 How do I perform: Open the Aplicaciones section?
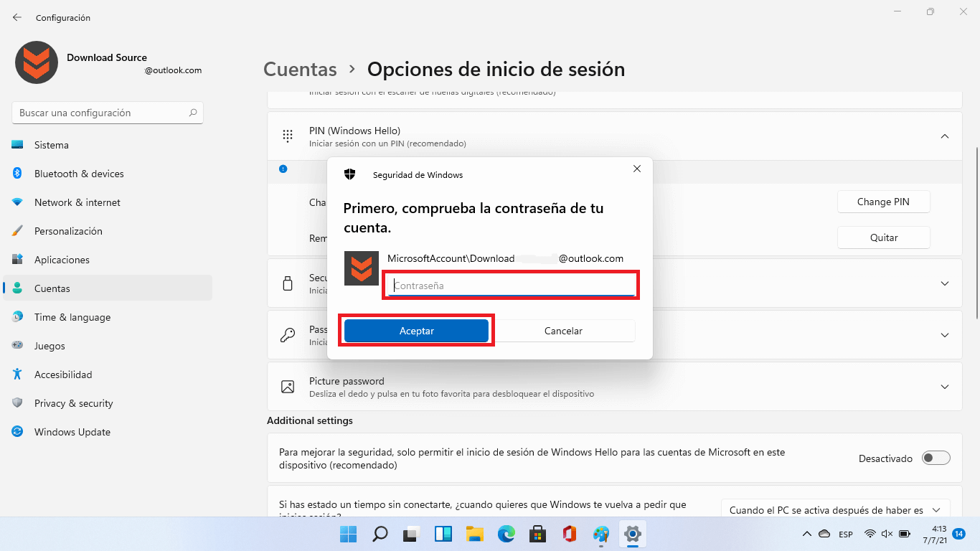(x=108, y=260)
